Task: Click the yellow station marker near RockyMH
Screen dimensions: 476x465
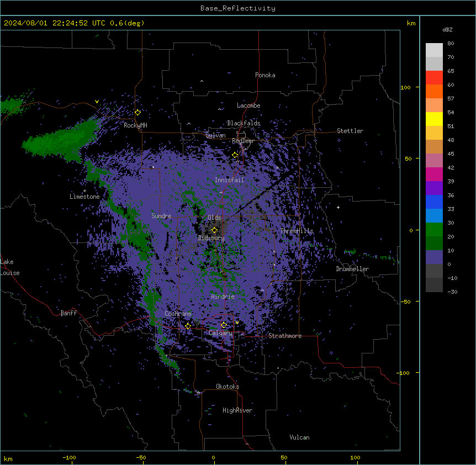Action: (137, 112)
